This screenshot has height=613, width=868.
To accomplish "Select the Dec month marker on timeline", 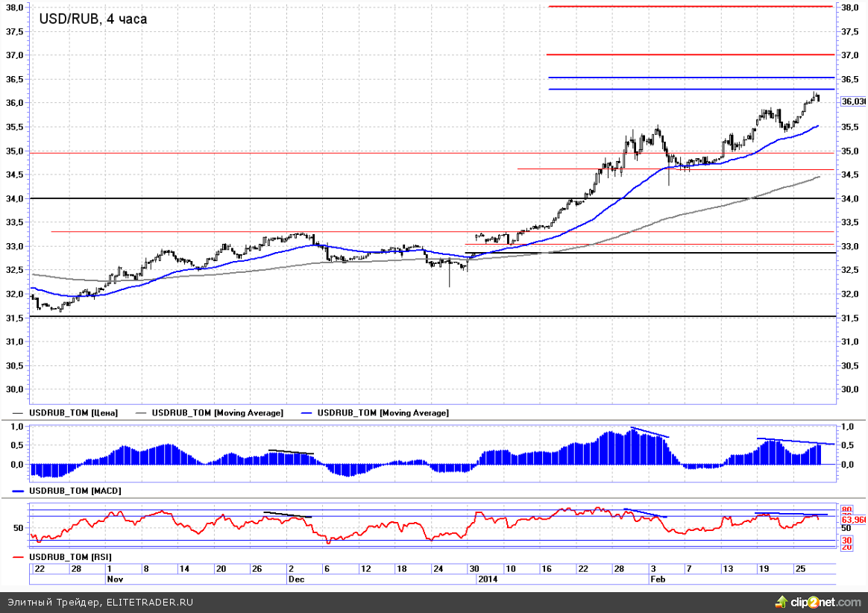I will coord(296,579).
